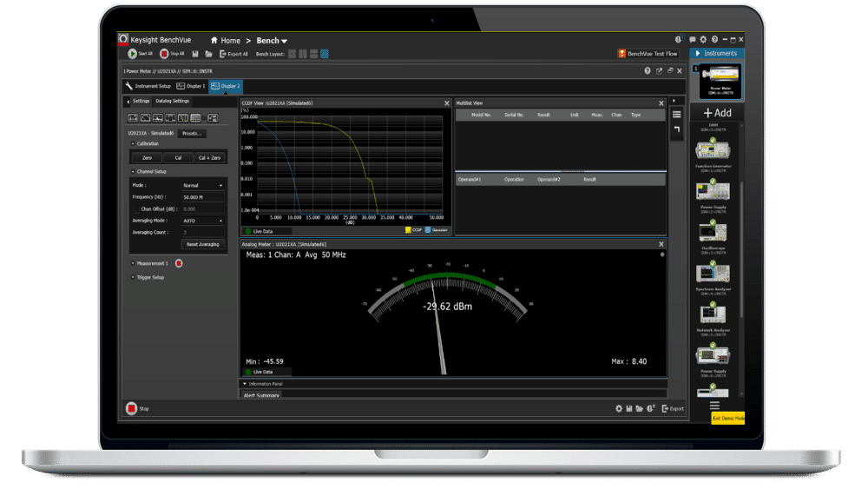
Task: Open the Mode dropdown showing Normal
Action: pos(202,186)
